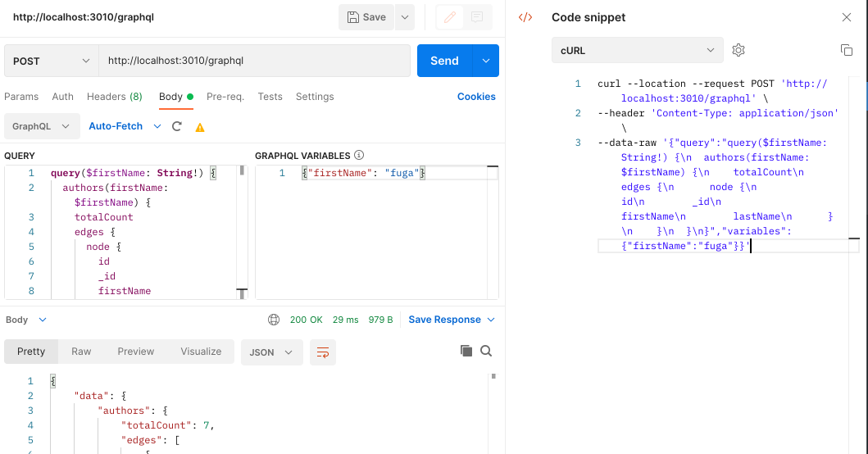Refresh the GraphQL schema
This screenshot has width=868, height=454.
point(176,126)
